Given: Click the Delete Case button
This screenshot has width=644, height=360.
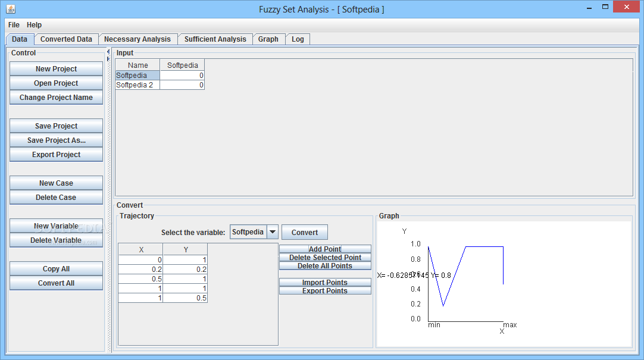Looking at the screenshot, I should tap(57, 197).
